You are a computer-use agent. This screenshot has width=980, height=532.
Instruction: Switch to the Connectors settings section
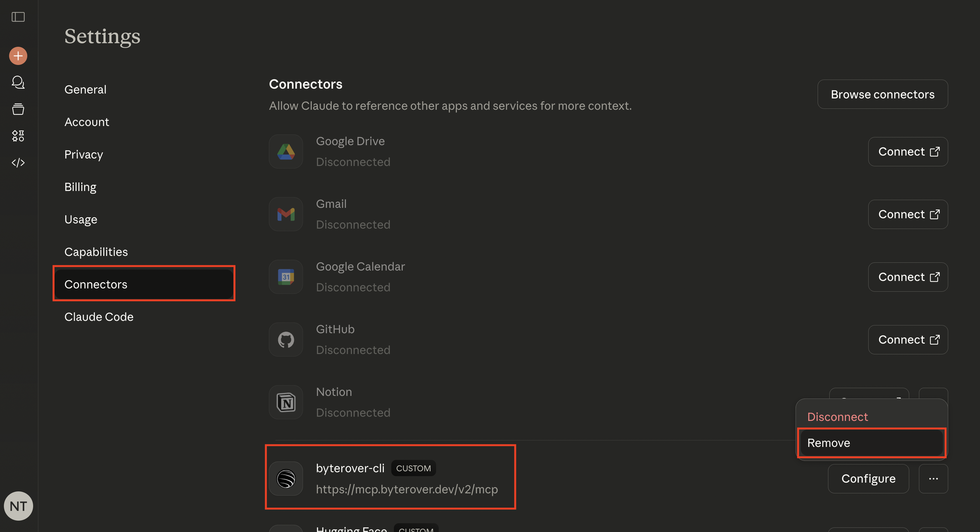tap(96, 284)
